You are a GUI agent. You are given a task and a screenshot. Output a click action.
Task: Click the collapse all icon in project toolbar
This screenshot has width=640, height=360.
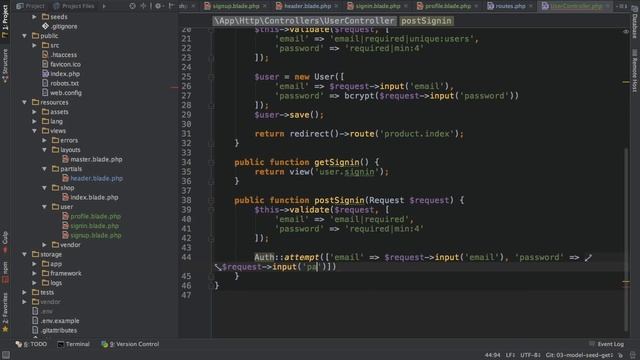click(143, 6)
